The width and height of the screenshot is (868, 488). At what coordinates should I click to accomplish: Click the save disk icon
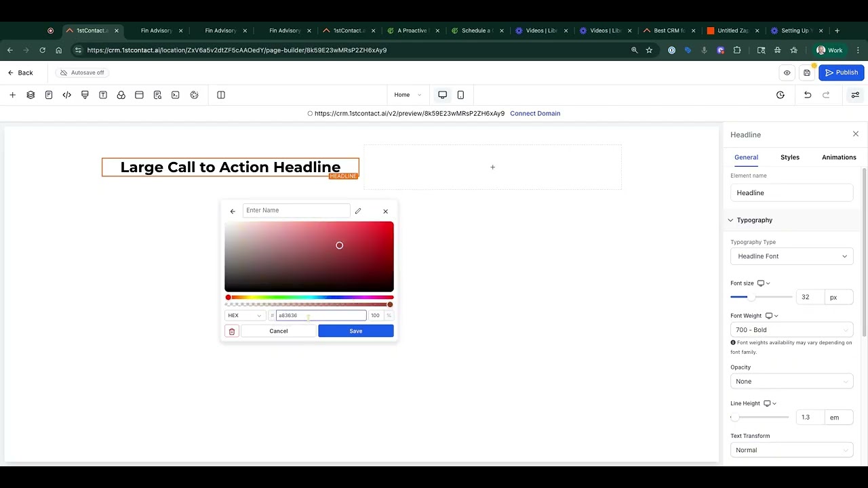[806, 73]
